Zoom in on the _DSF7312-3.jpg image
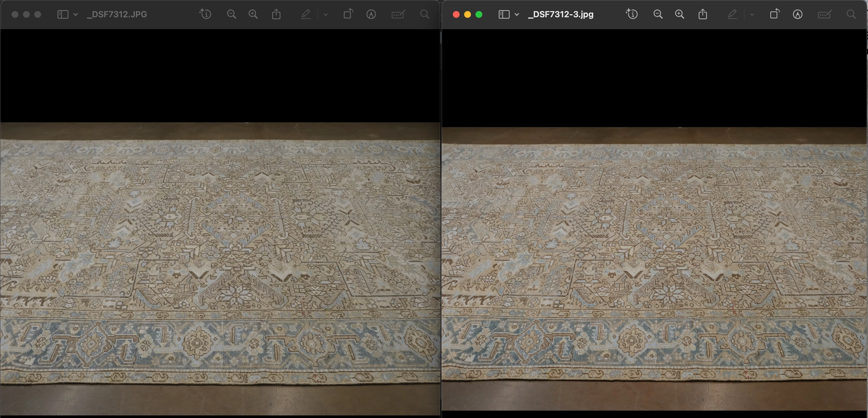868x418 pixels. 679,14
